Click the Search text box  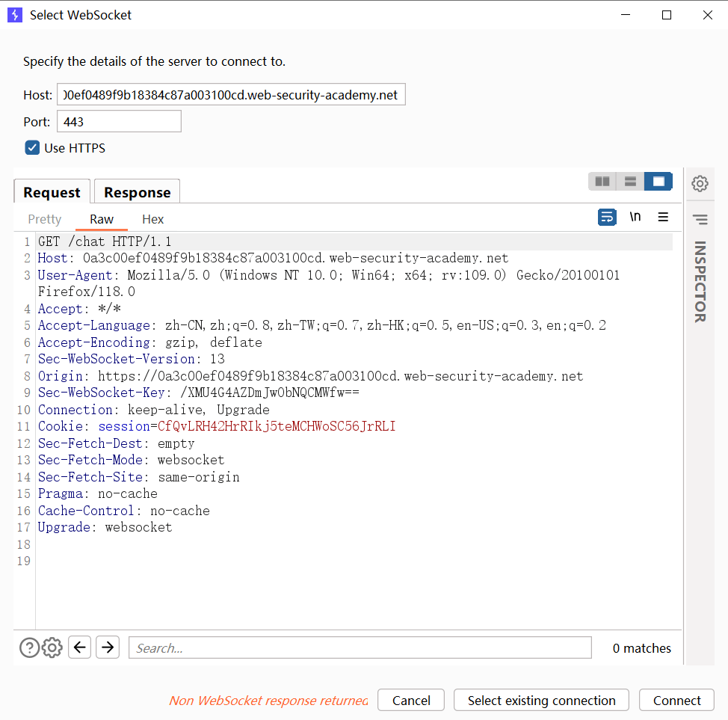360,648
